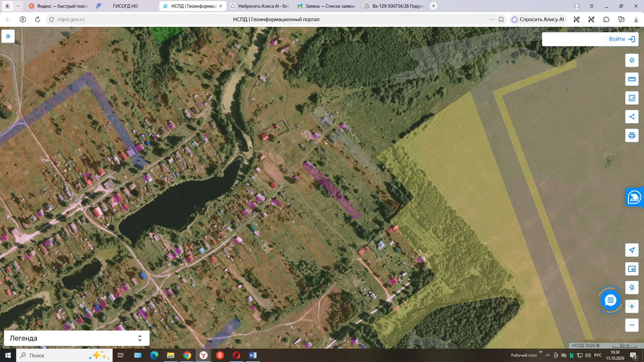Click the Рабочий стол toolbar label
Screen dimensions: 644x362
pos(524,355)
